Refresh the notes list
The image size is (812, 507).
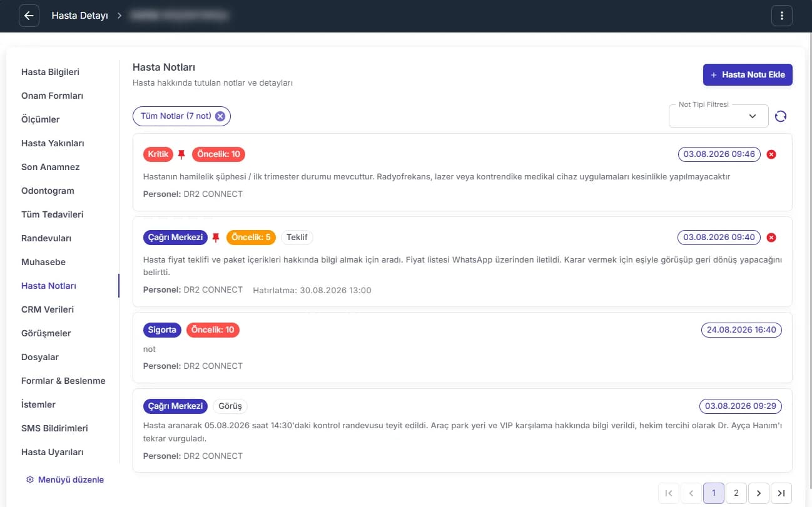tap(780, 116)
